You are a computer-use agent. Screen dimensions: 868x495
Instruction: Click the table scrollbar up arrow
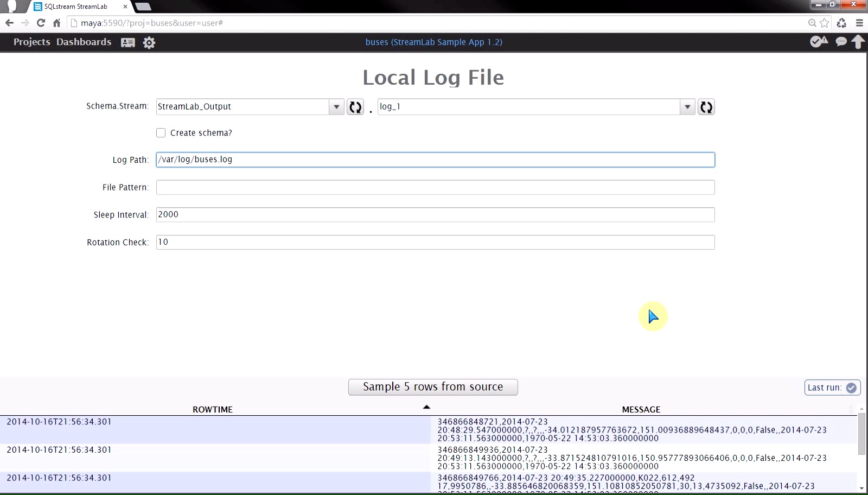point(861,408)
